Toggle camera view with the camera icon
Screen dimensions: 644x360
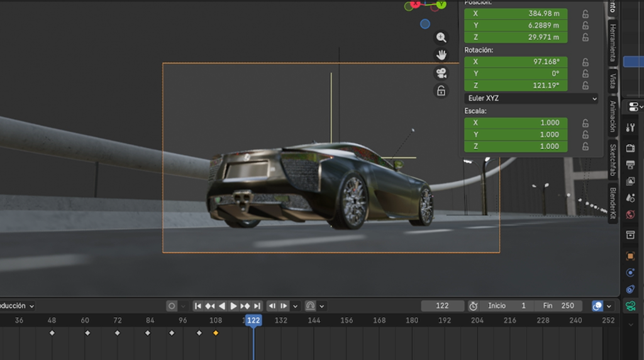coord(441,74)
